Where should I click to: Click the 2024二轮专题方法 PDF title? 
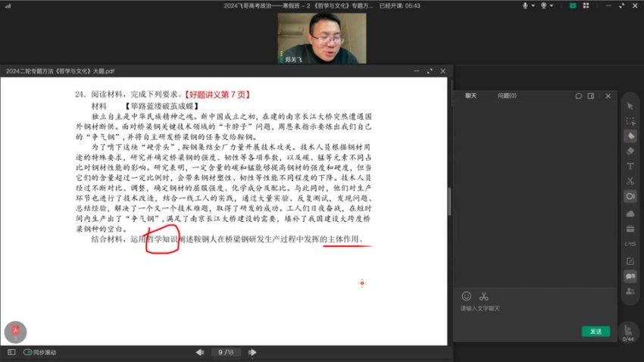(61, 71)
